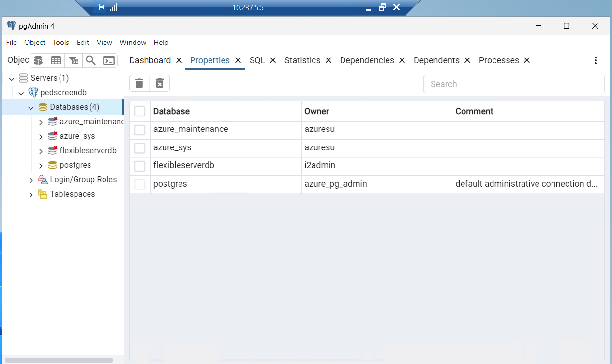Open the Object menu

[x=35, y=43]
